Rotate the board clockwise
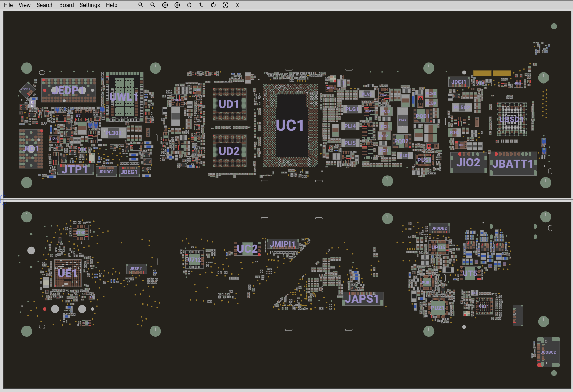Viewport: 573px width, 392px height. pyautogui.click(x=213, y=5)
